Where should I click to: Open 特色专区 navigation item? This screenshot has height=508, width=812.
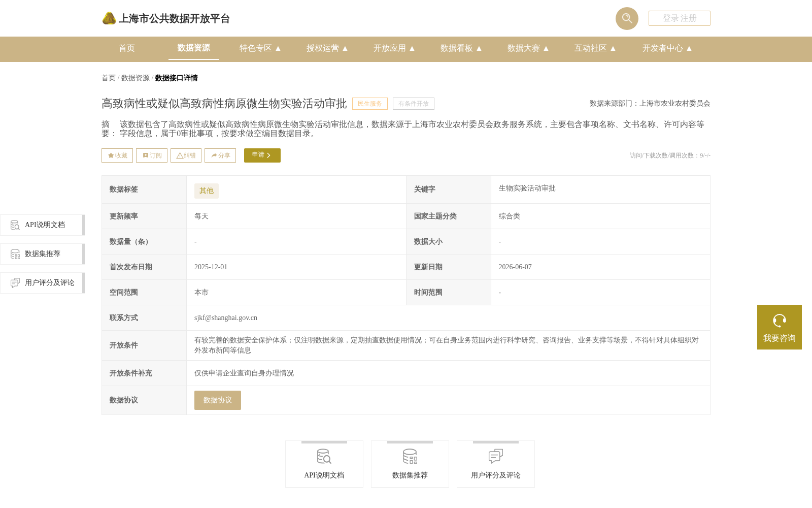coord(256,48)
